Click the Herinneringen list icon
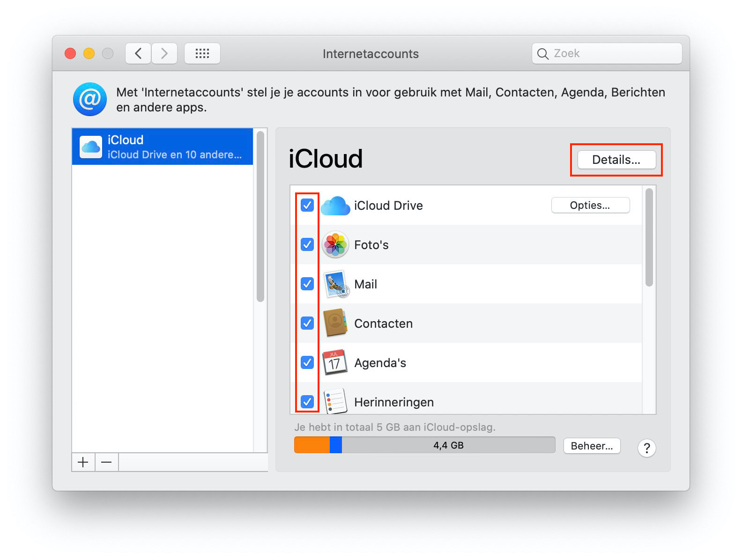This screenshot has width=742, height=560. [335, 401]
